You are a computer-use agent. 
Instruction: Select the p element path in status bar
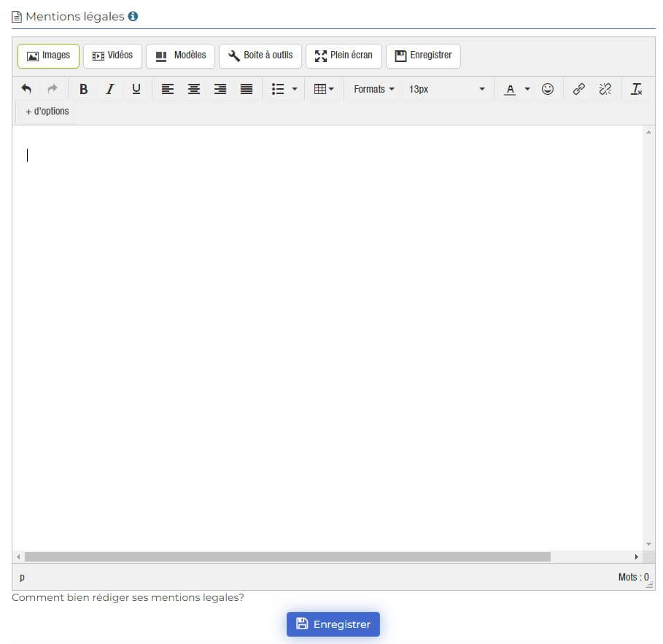22,577
